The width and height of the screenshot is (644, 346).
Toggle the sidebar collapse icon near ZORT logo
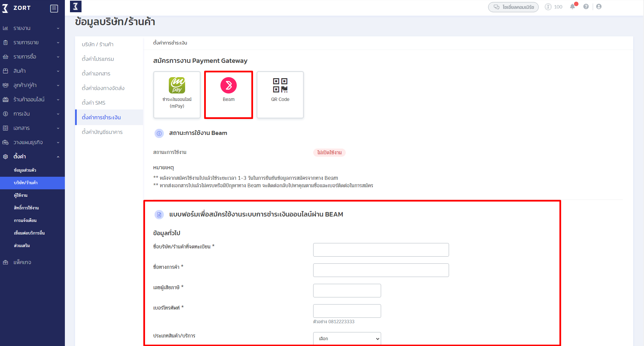[x=54, y=8]
